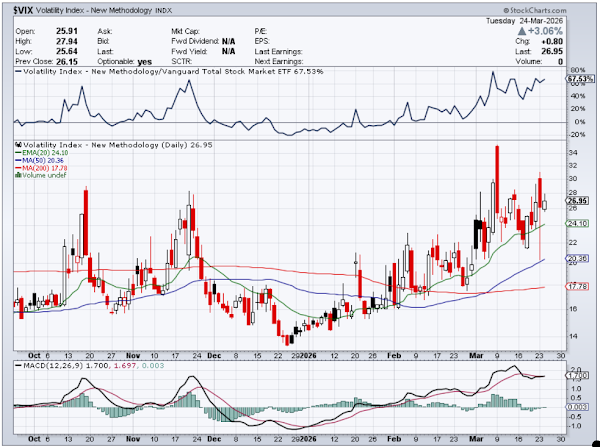Click the 'Dec' label under the MACD panel
The image size is (600, 447).
click(x=214, y=439)
